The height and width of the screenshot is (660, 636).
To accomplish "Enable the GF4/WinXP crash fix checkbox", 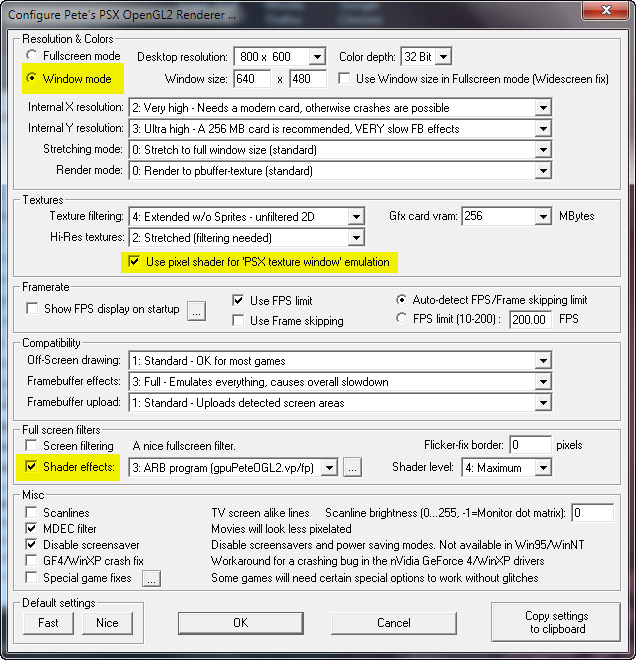I will click(x=31, y=561).
